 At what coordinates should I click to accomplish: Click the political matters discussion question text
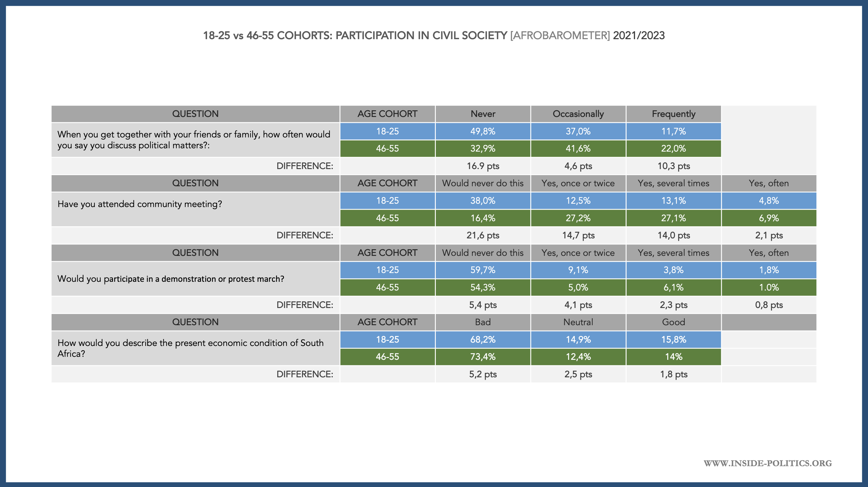193,140
